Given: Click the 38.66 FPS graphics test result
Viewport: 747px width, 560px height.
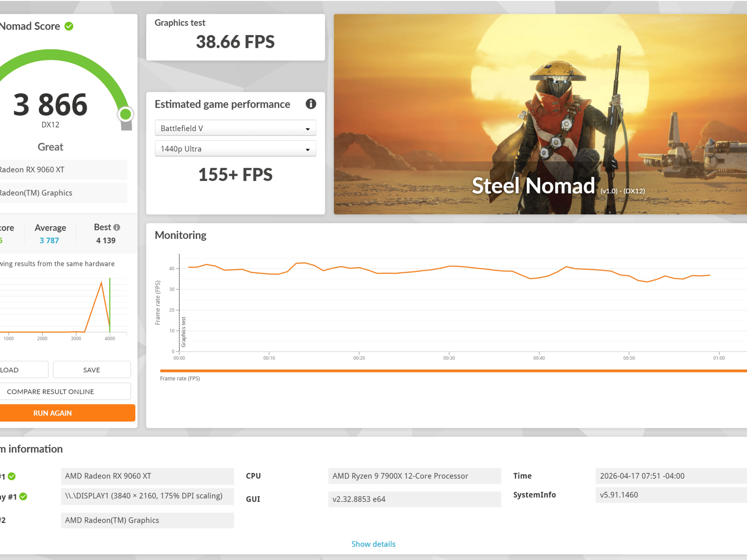Looking at the screenshot, I should click(x=235, y=42).
